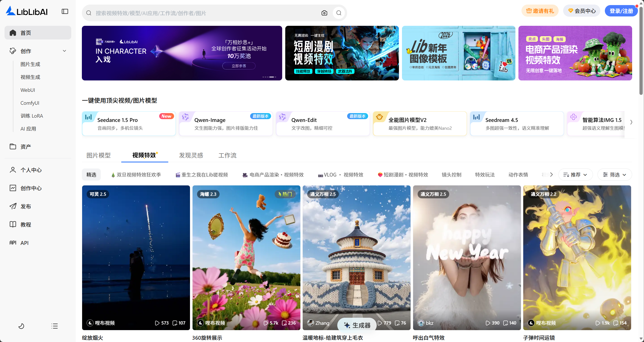Collapse the 创作 sidebar section

[64, 51]
